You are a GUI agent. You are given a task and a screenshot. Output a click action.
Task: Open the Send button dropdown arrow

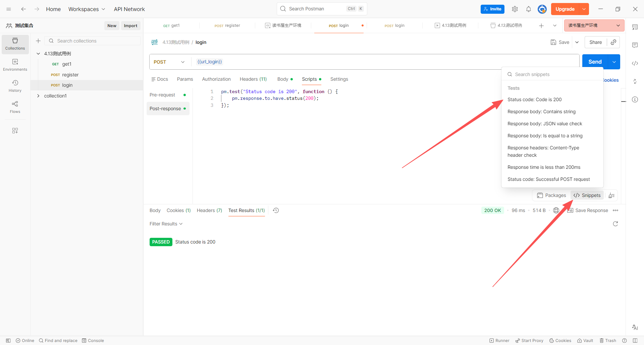[x=614, y=62]
